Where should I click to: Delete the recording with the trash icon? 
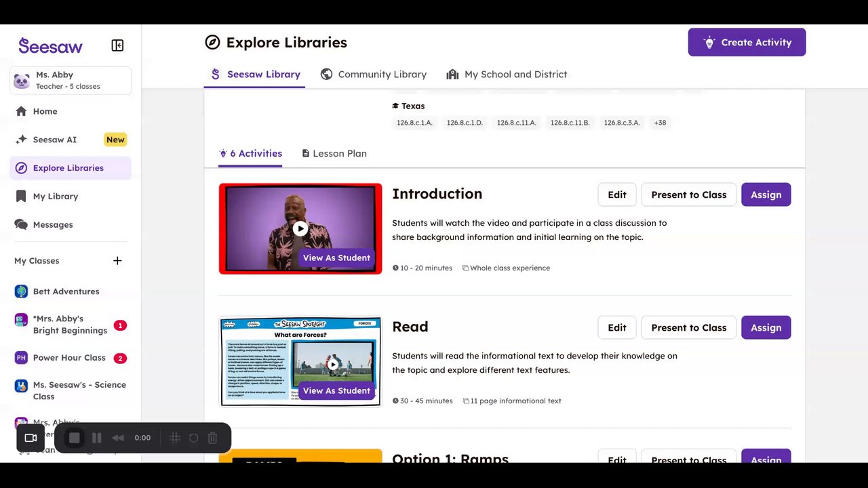coord(212,438)
